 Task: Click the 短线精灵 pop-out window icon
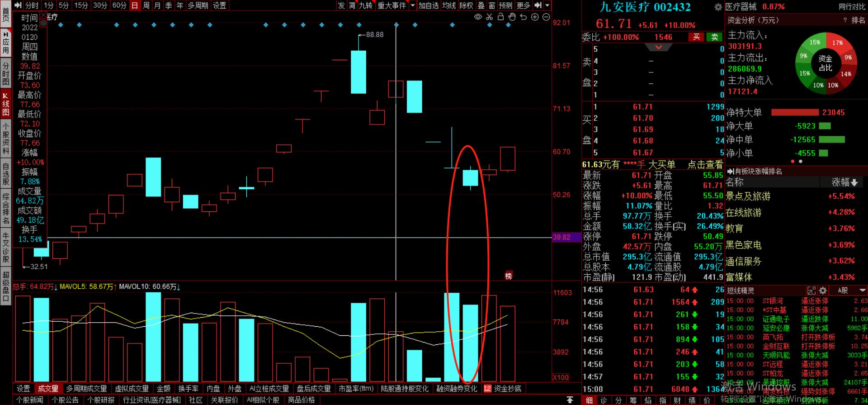pyautogui.click(x=811, y=291)
